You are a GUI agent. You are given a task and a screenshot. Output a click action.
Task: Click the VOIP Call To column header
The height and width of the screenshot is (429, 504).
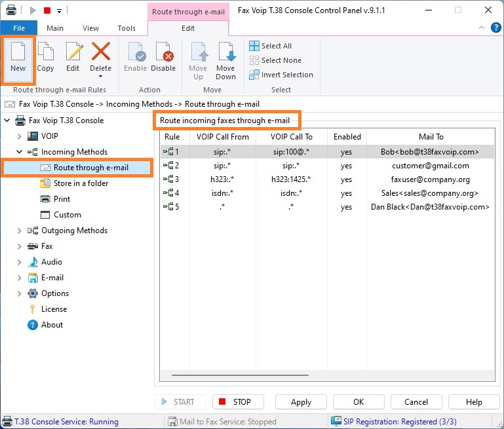tap(292, 137)
